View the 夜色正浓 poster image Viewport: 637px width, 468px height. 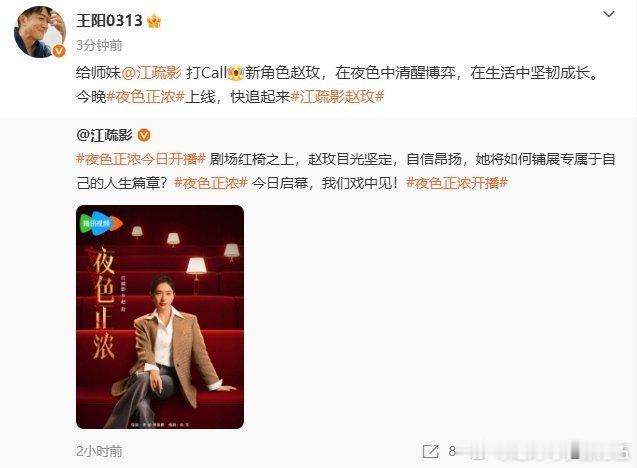tap(160, 317)
